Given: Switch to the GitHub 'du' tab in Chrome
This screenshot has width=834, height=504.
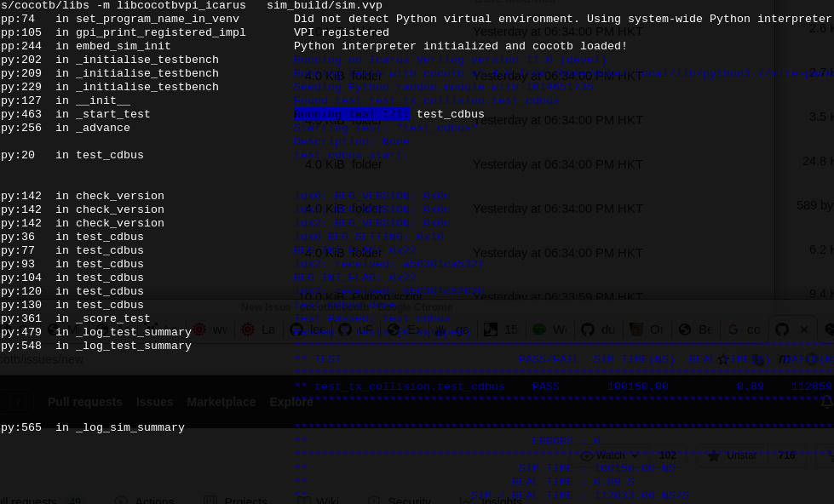Looking at the screenshot, I should point(599,329).
